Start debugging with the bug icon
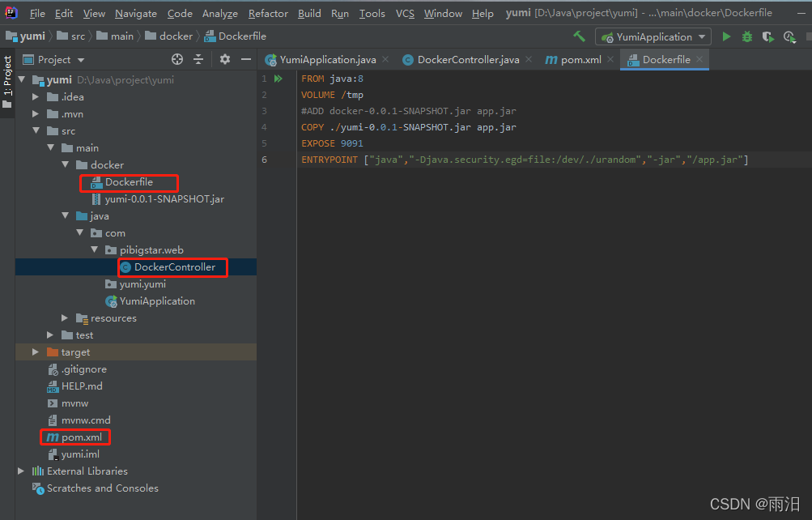This screenshot has width=812, height=520. (746, 36)
